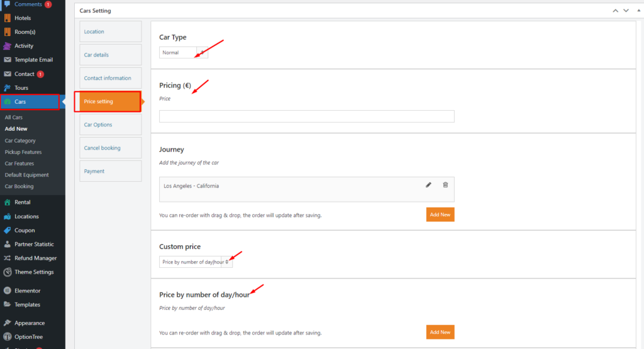Image resolution: width=644 pixels, height=349 pixels.
Task: Click the Comments speech bubble icon
Action: tap(7, 4)
